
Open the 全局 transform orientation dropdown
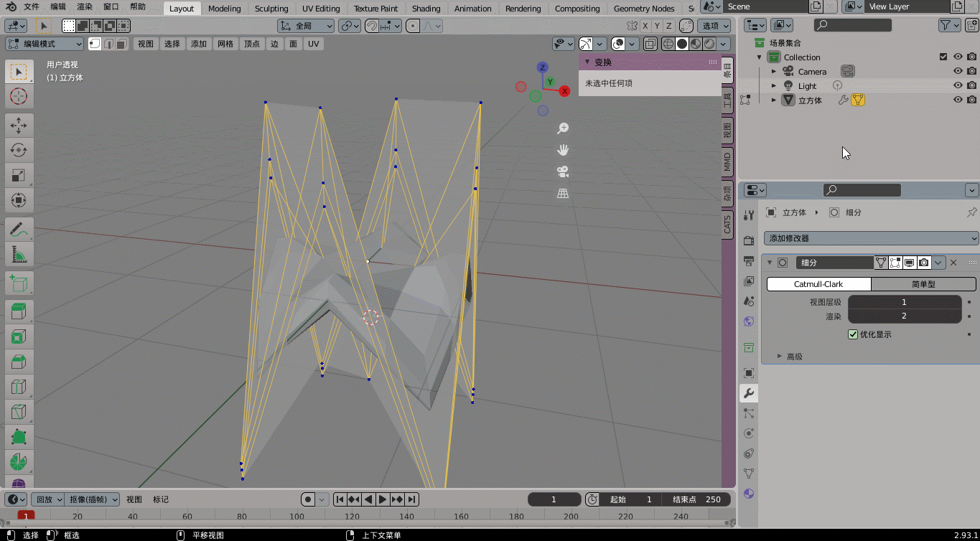pyautogui.click(x=306, y=26)
